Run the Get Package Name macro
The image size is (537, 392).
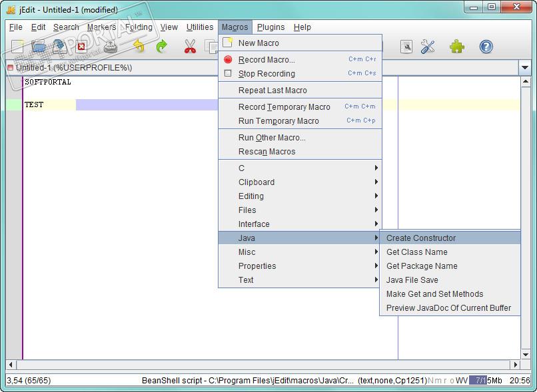tap(450, 266)
